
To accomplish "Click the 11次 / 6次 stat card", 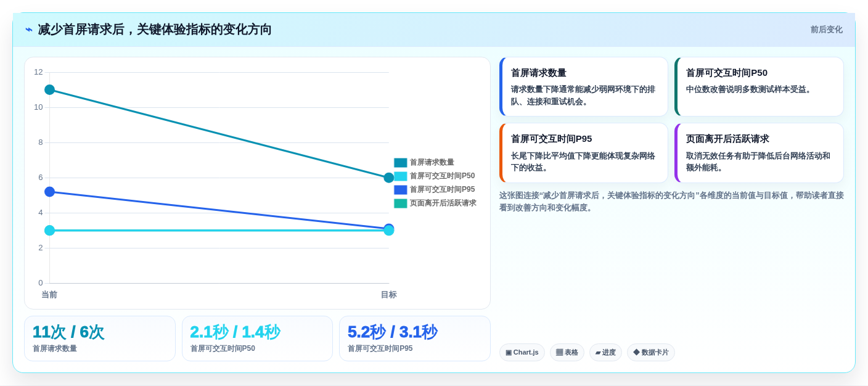I will 100,339.
